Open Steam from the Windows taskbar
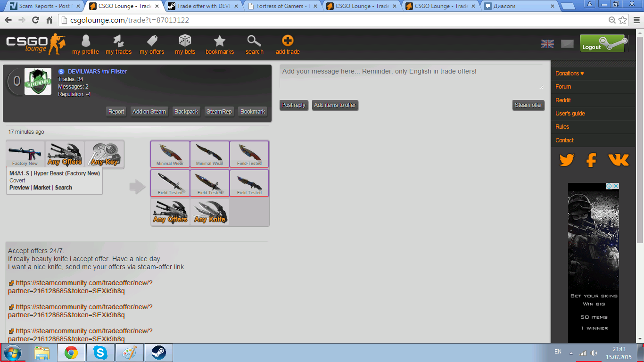This screenshot has height=362, width=644. (x=158, y=353)
